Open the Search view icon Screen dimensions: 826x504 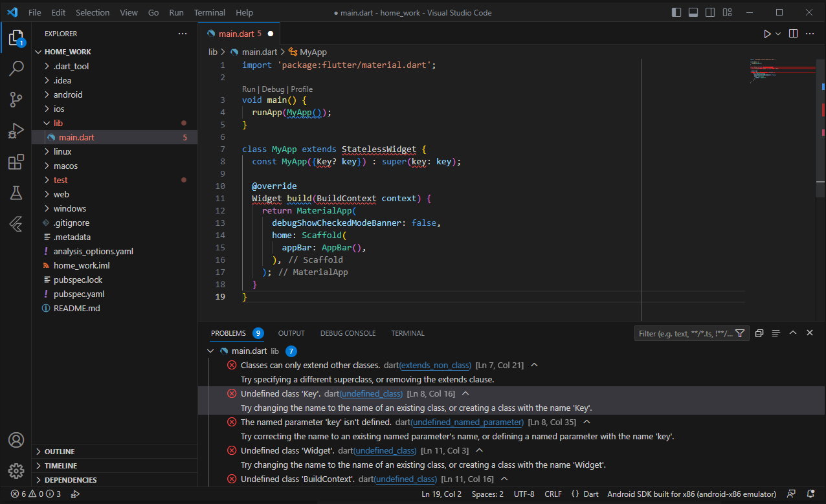click(x=16, y=69)
